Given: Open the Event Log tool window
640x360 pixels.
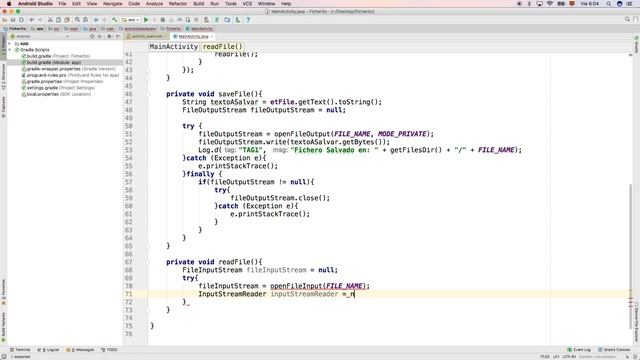Looking at the screenshot, I should [x=579, y=350].
